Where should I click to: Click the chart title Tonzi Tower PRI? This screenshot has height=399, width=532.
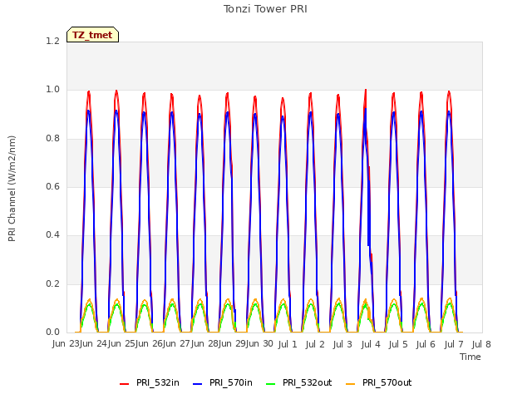pyautogui.click(x=265, y=9)
